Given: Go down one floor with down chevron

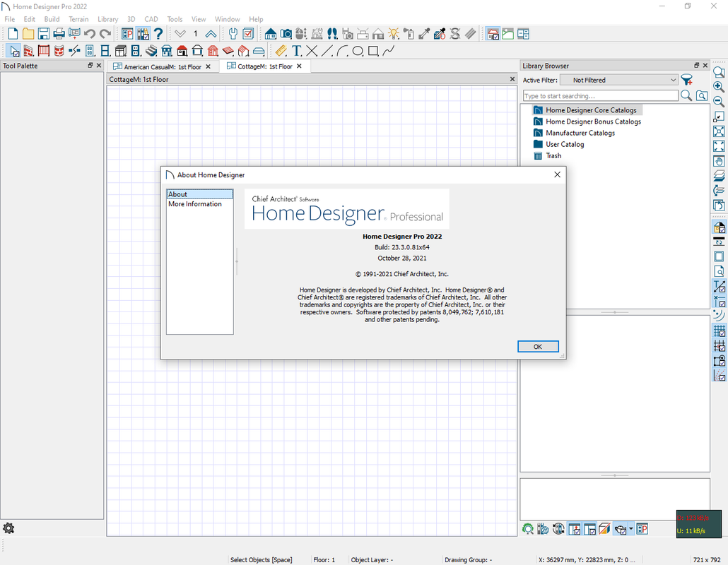Looking at the screenshot, I should [180, 34].
